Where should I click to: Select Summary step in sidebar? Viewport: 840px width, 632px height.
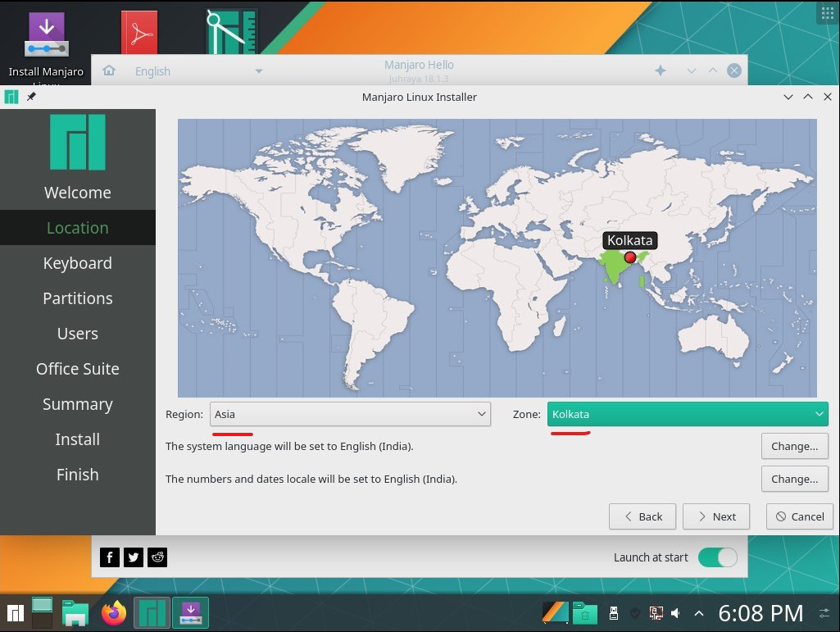78,404
